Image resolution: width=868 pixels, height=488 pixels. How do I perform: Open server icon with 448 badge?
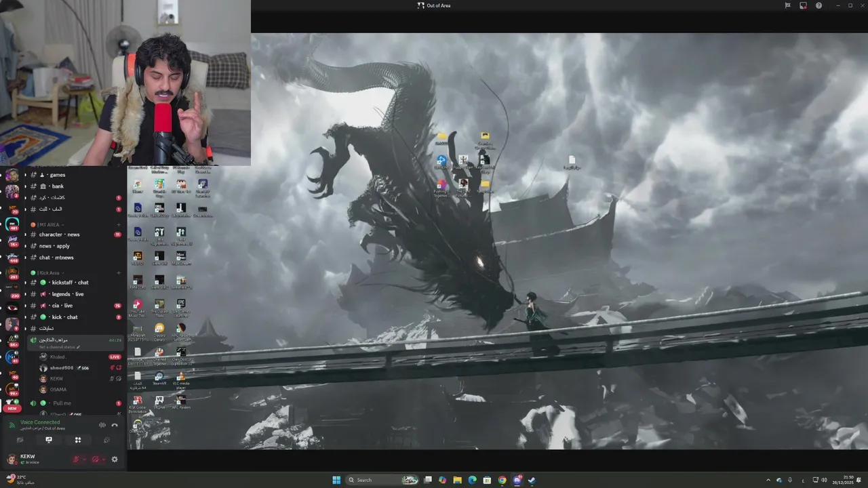click(12, 256)
